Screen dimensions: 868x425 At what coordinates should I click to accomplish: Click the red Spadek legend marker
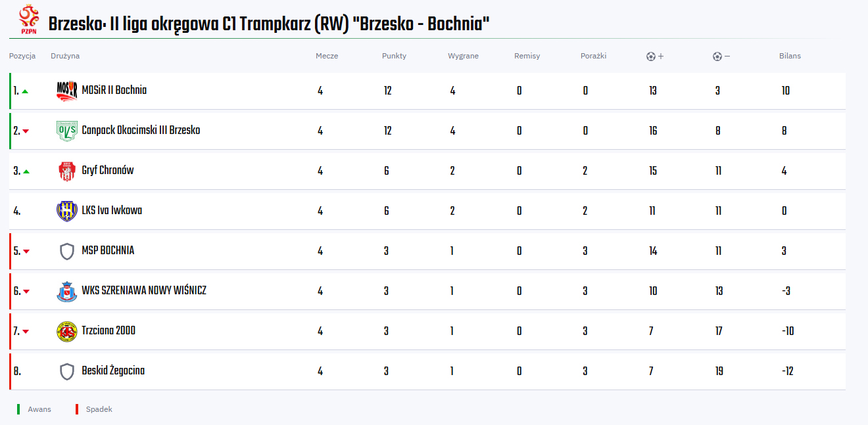pyautogui.click(x=77, y=409)
